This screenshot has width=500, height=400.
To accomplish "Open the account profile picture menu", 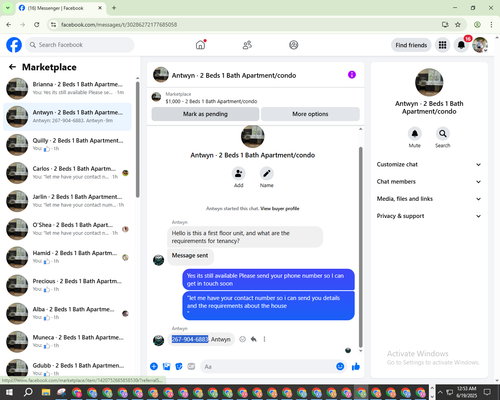I will click(480, 45).
